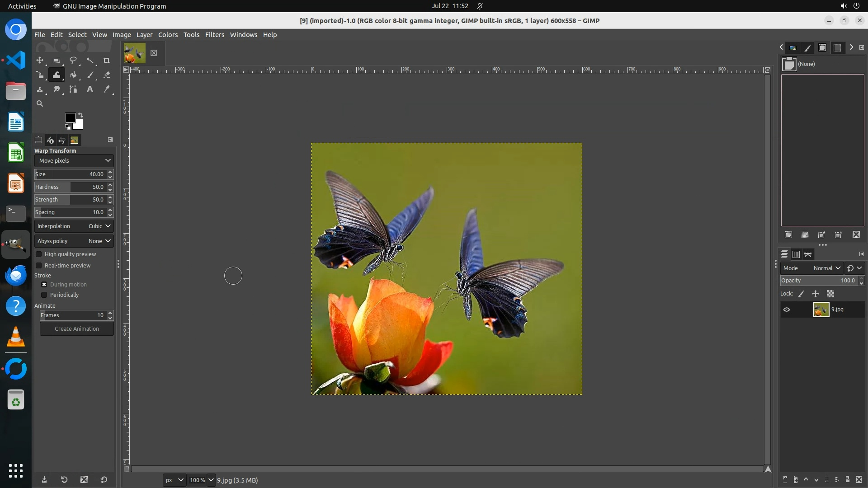This screenshot has height=488, width=868.
Task: Open the Filters menu
Action: (214, 35)
